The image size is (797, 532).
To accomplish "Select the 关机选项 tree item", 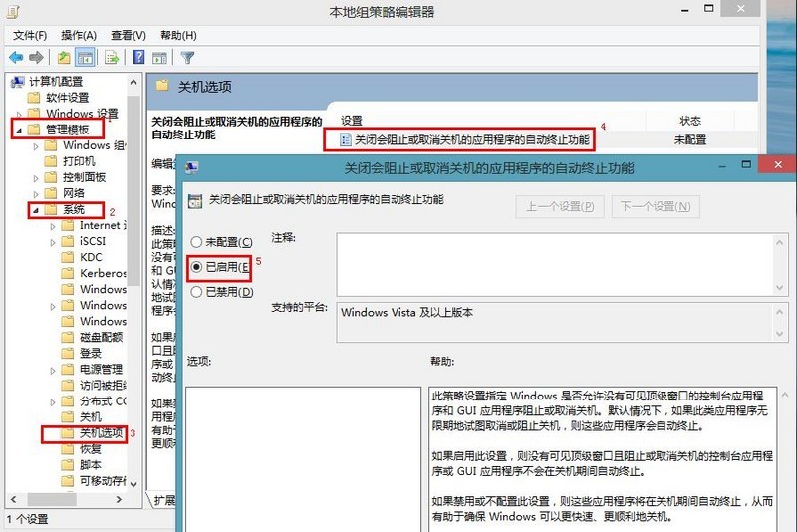I will (x=102, y=433).
